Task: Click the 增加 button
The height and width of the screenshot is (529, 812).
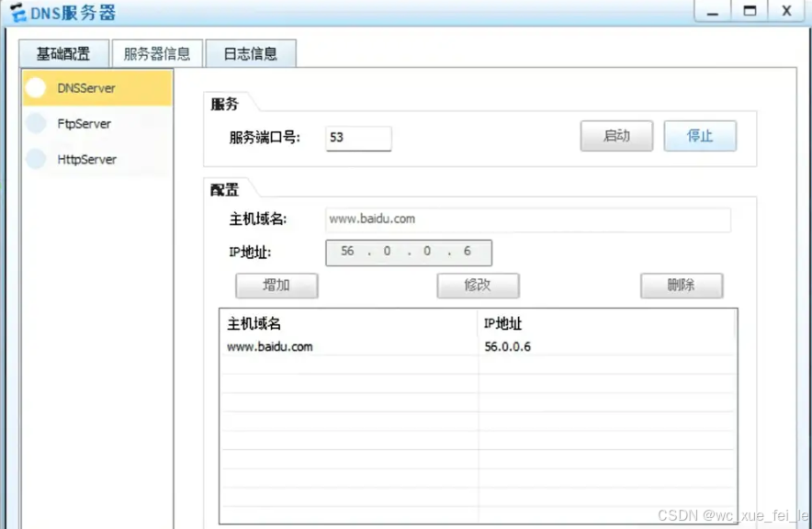Action: 276,286
